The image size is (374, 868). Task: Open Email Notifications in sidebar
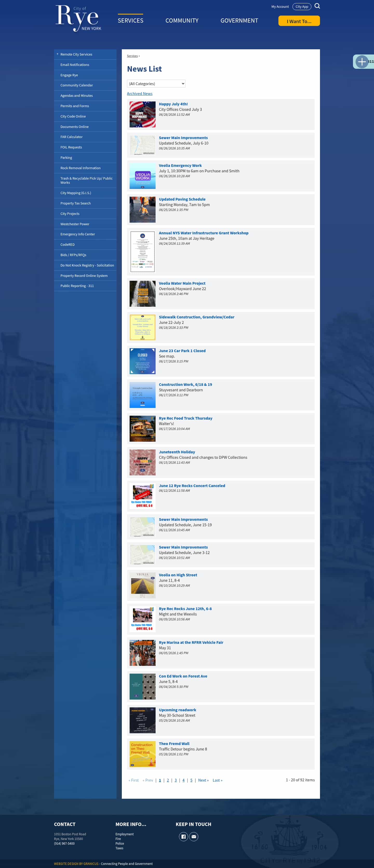(x=85, y=65)
